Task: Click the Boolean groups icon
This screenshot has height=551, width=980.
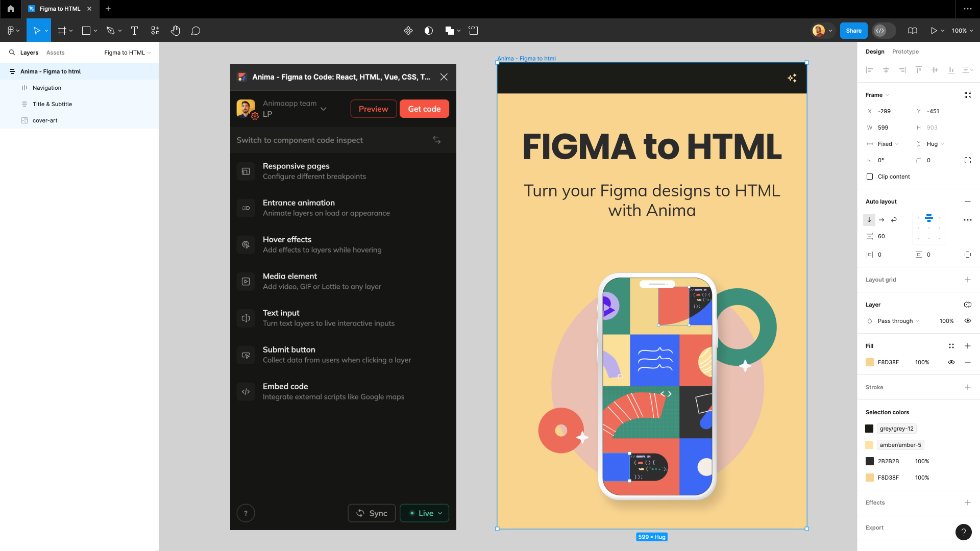Action: 450,31
